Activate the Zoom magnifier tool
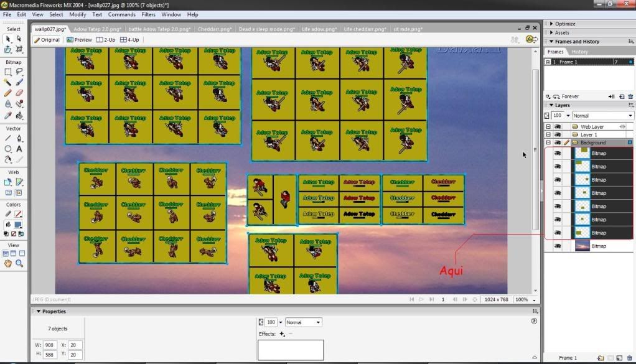This screenshot has width=636, height=364. [19, 264]
